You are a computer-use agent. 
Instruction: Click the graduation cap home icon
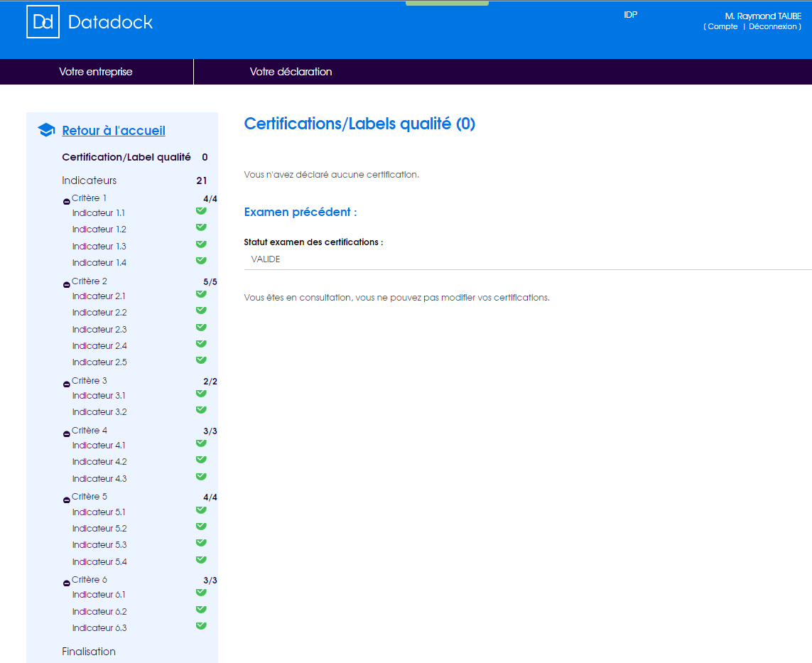pyautogui.click(x=46, y=130)
